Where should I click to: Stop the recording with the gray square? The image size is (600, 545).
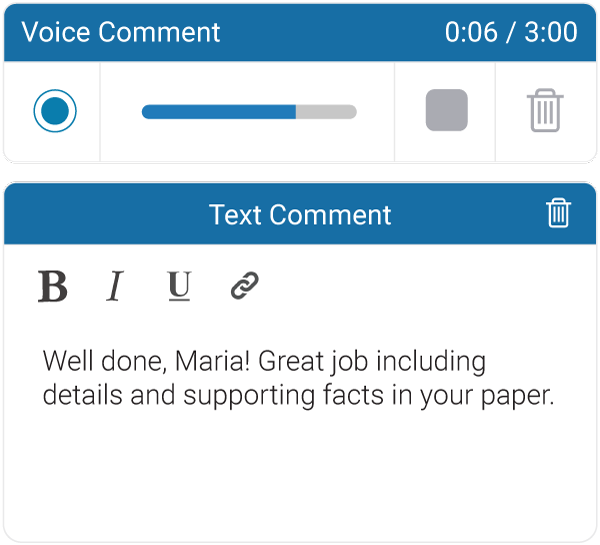point(447,110)
